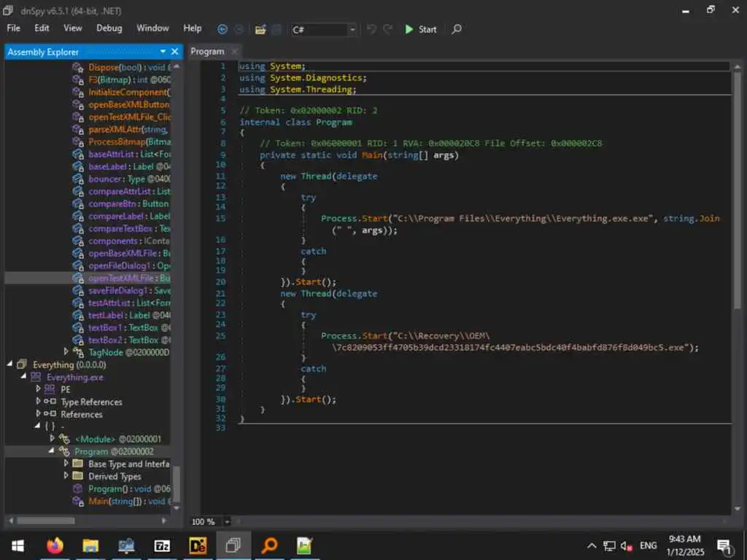747x560 pixels.
Task: Click the Redo toolbar icon
Action: coord(388,29)
